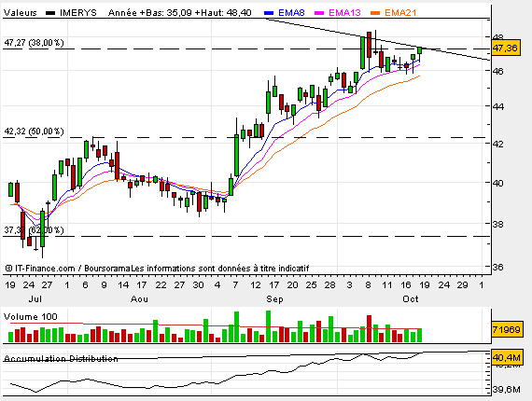Click the IMERYS stock name

[78, 13]
